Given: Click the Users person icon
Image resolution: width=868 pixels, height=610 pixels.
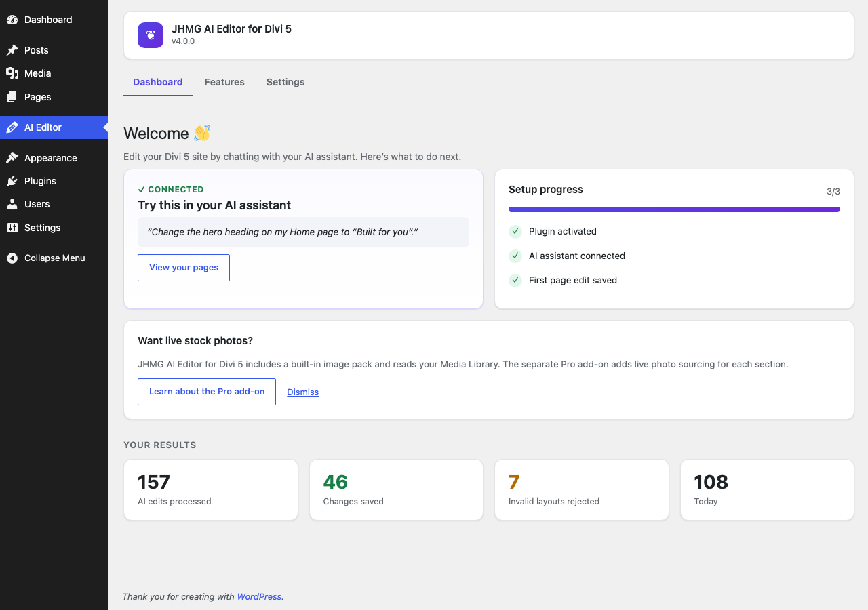Looking at the screenshot, I should (12, 204).
